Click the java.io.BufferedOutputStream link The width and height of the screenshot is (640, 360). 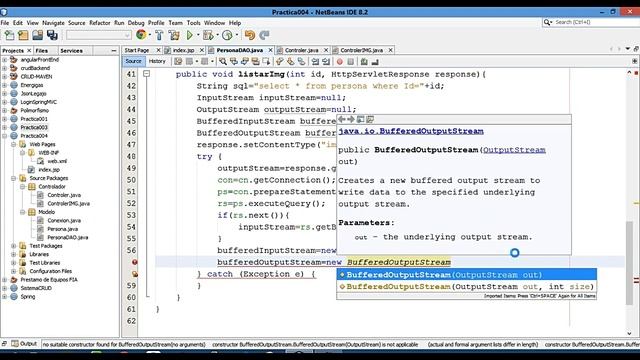point(411,131)
